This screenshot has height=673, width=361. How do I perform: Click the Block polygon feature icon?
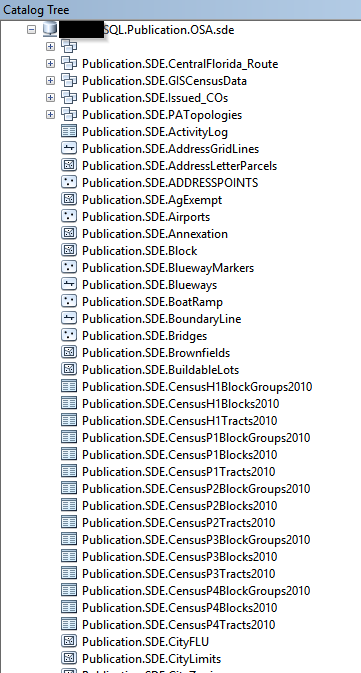69,250
